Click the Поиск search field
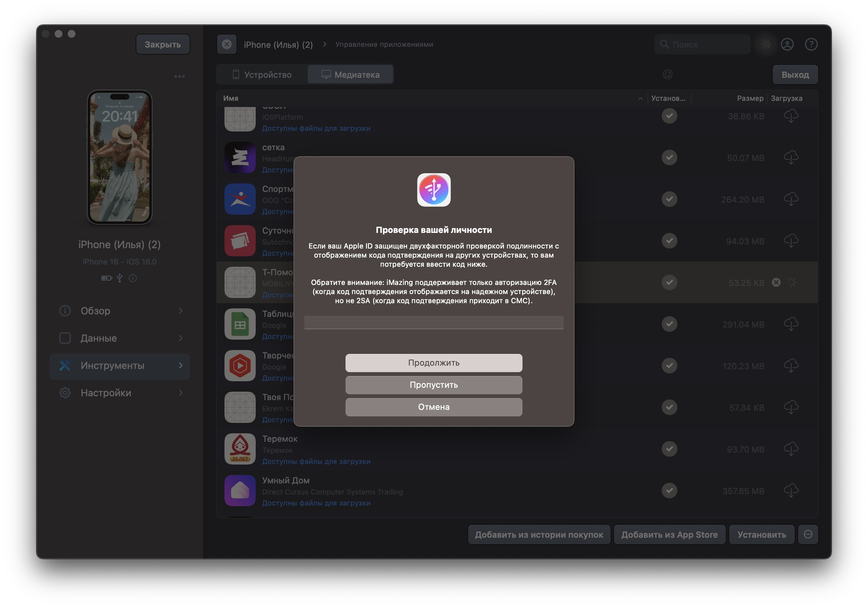 coord(702,44)
